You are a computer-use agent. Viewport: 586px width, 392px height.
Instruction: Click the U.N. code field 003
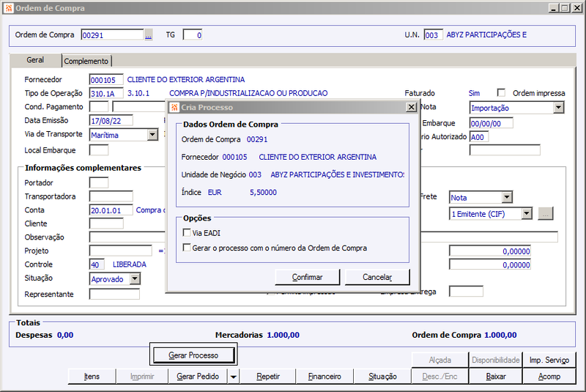tap(433, 35)
